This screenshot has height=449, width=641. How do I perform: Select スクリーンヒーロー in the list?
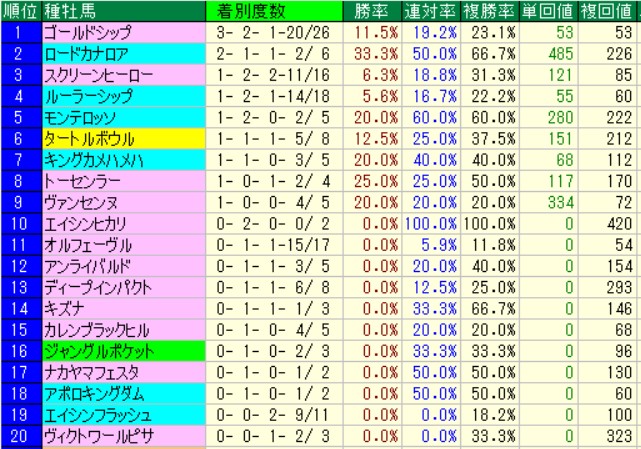tap(123, 75)
